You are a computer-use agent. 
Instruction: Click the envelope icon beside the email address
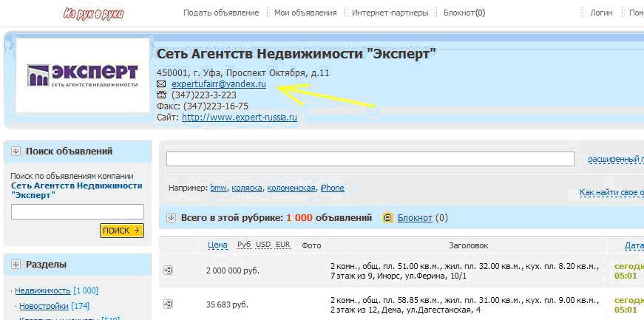pos(161,84)
